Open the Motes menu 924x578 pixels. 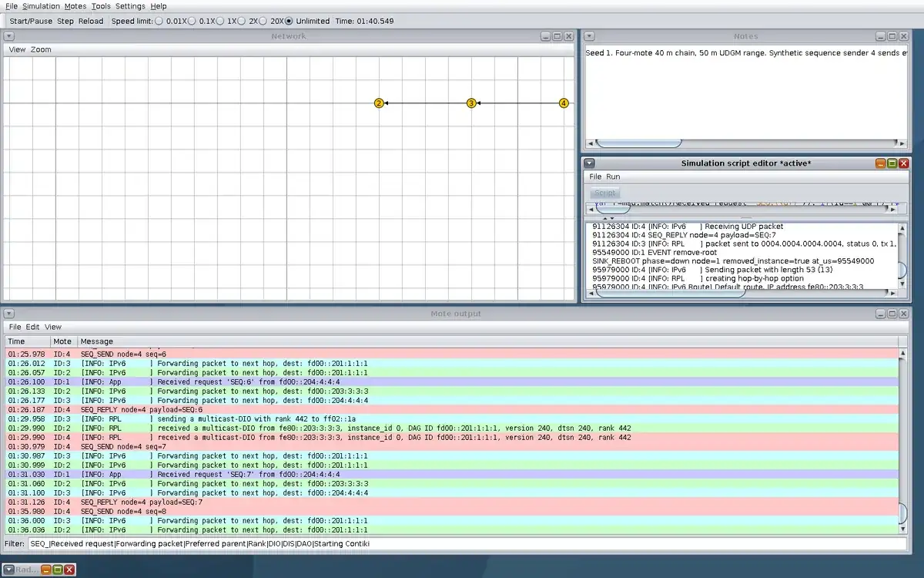click(75, 6)
